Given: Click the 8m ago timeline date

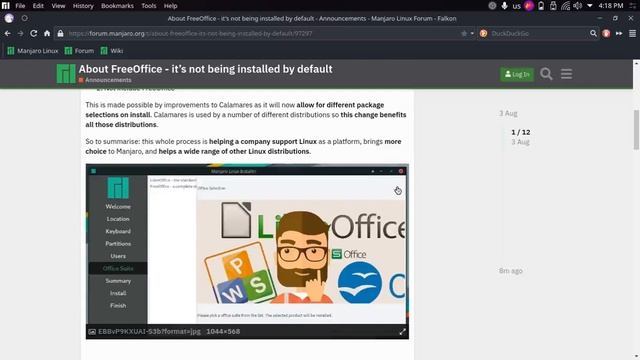Looking at the screenshot, I should tap(511, 271).
